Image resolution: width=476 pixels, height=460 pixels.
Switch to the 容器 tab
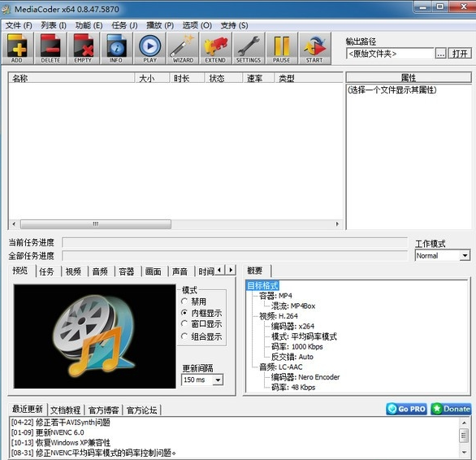[x=126, y=271]
